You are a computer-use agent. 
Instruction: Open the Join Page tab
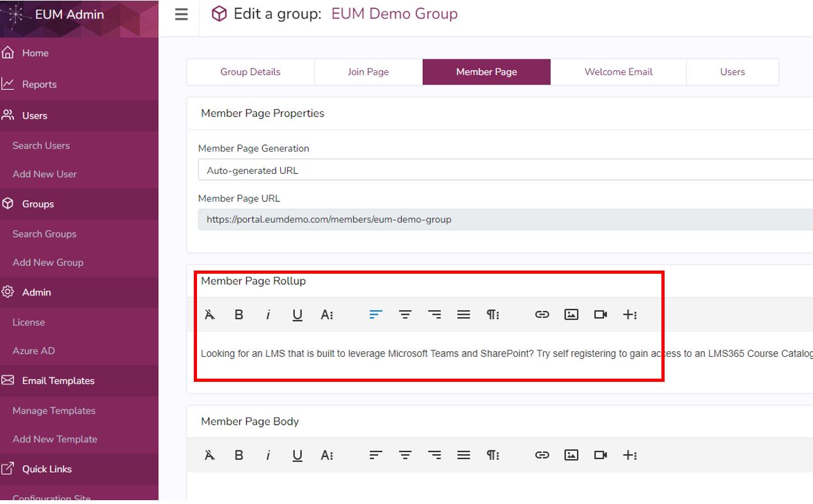368,72
